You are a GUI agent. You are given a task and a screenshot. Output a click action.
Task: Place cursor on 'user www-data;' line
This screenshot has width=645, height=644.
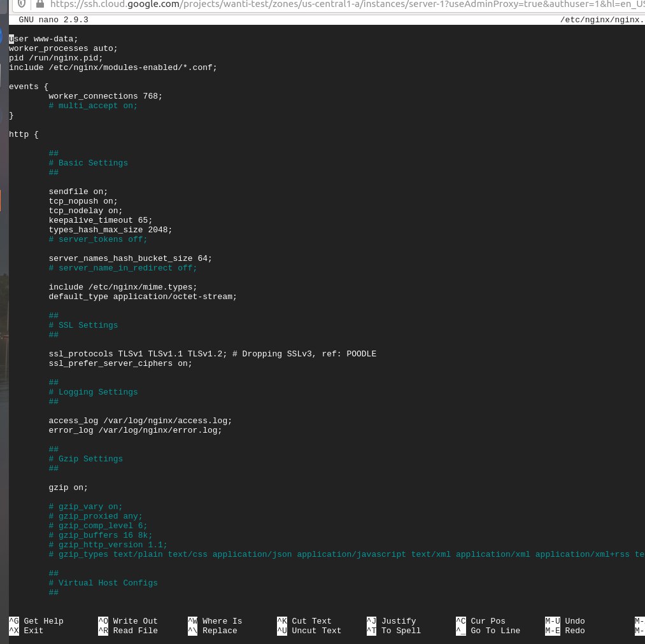click(43, 39)
